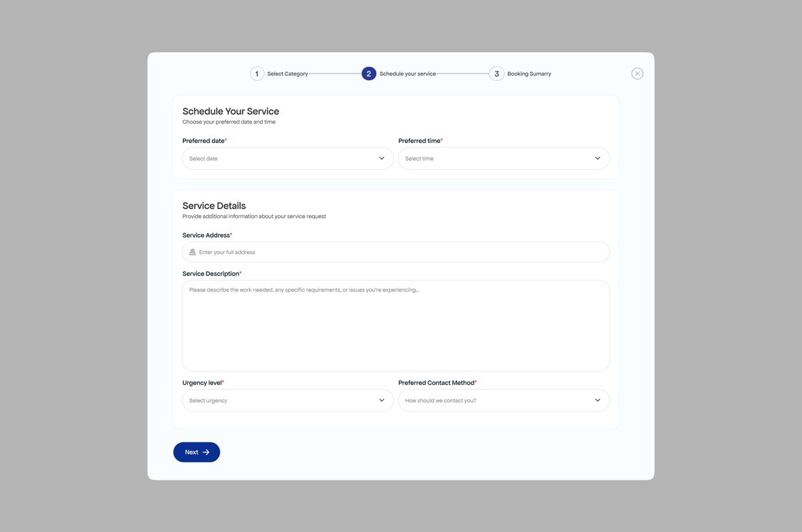Open the Booking Sumarry step label
The width and height of the screenshot is (802, 532).
pos(529,74)
